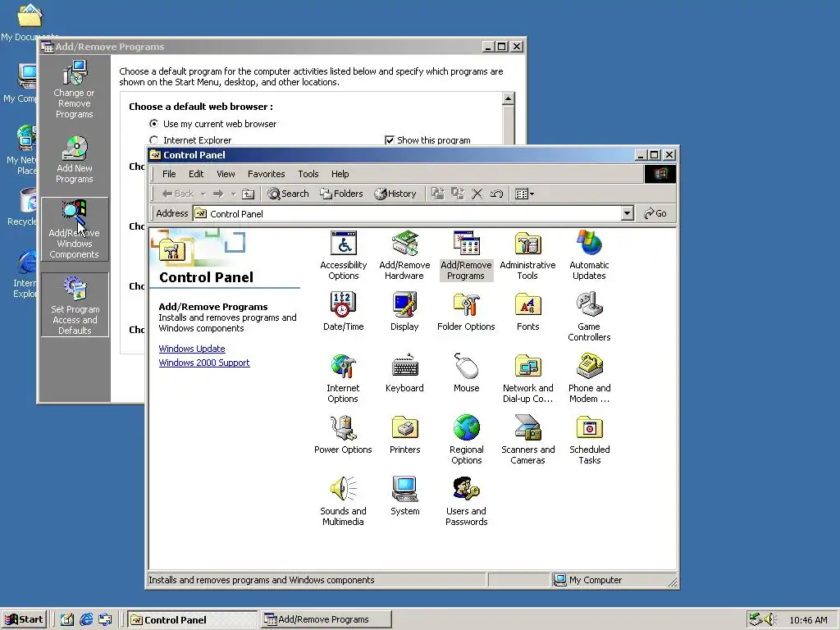Click Set Program Access and Defaults button
Screen dimensions: 840x630
[x=75, y=305]
